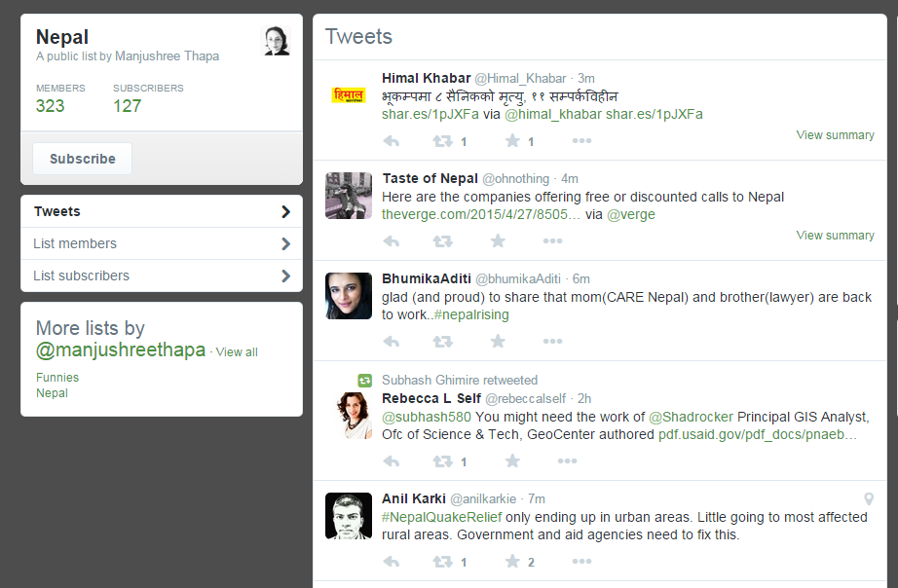Screen dimensions: 898x588
Task: Select Tweets in list navigation
Action: pyautogui.click(x=162, y=211)
